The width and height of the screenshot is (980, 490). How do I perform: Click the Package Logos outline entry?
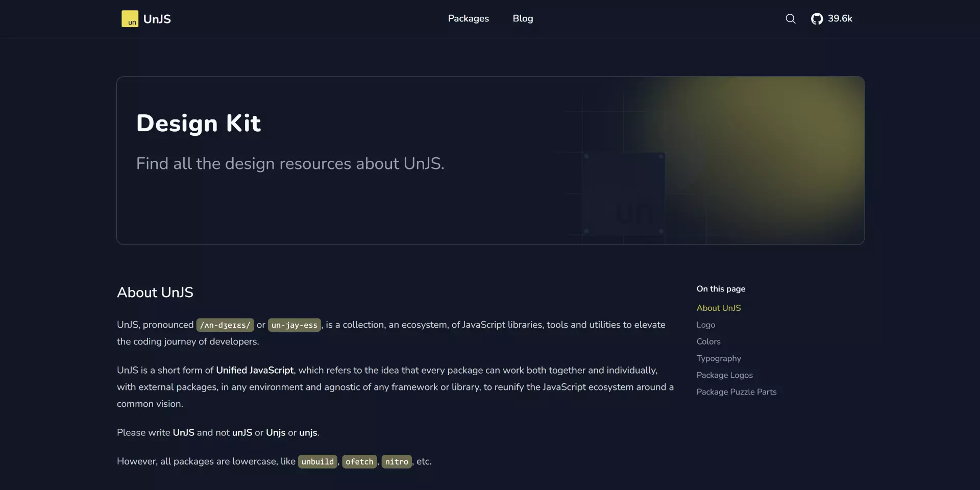pos(724,375)
